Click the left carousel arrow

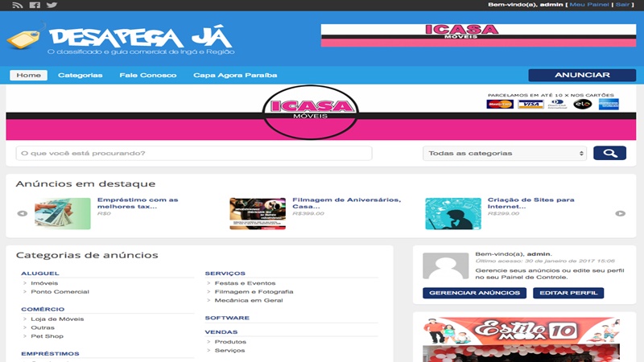point(23,213)
